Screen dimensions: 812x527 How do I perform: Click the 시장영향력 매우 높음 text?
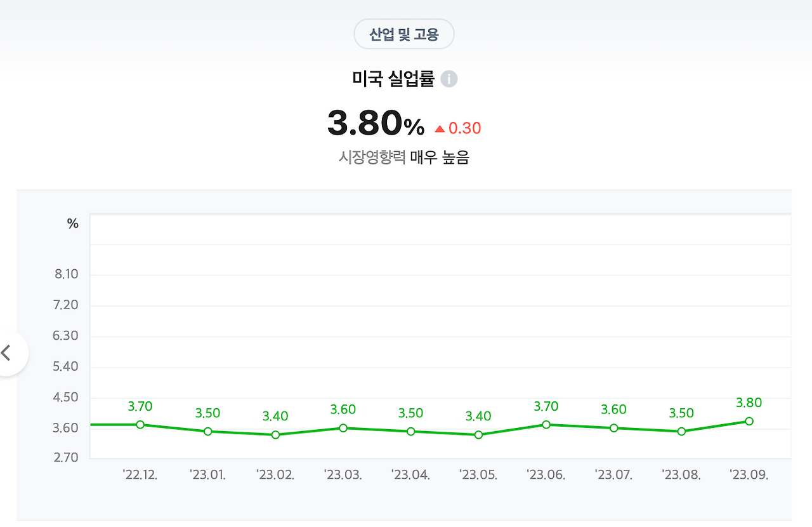point(404,157)
